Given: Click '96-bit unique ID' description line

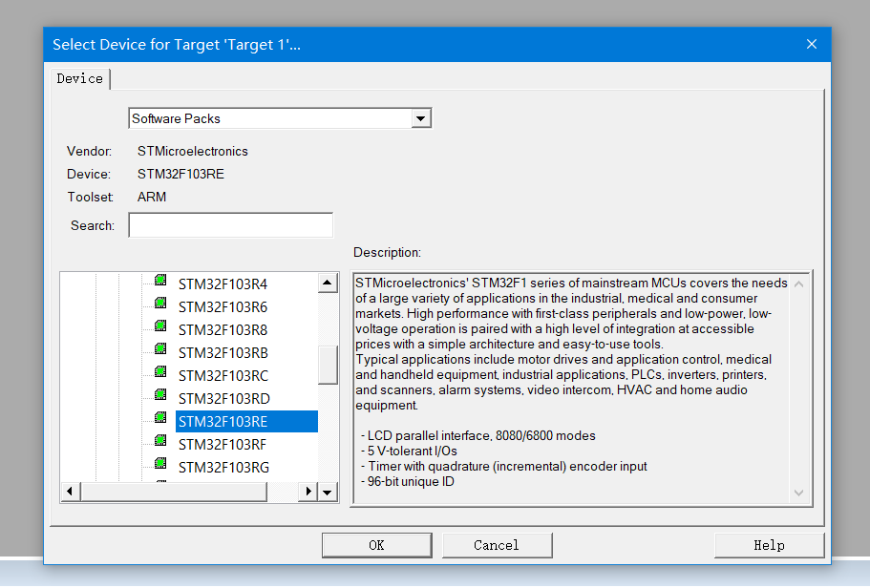Looking at the screenshot, I should [x=408, y=481].
